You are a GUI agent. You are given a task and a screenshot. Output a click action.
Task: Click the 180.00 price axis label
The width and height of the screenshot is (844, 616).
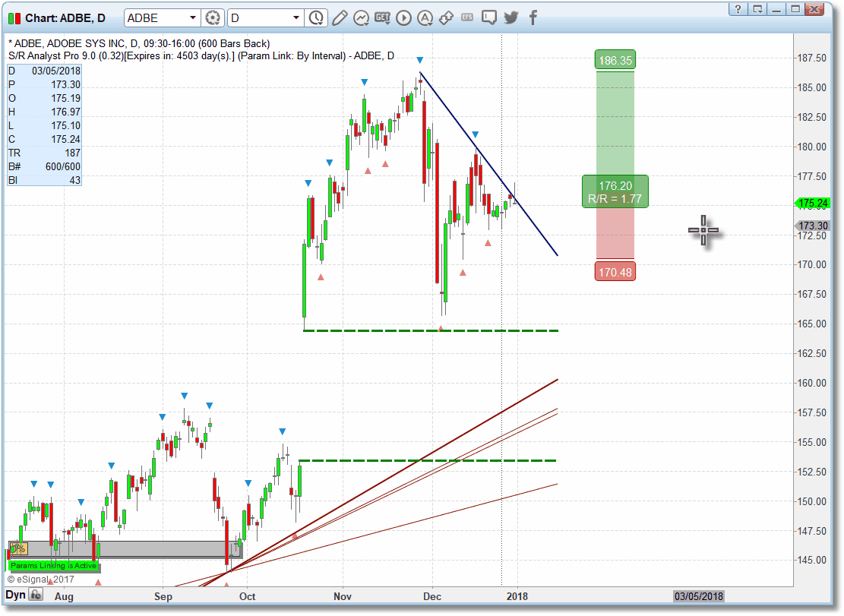coord(811,147)
